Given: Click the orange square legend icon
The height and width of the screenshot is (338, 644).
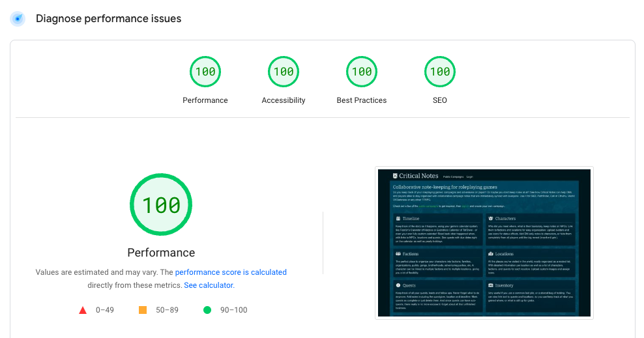Looking at the screenshot, I should tap(143, 310).
